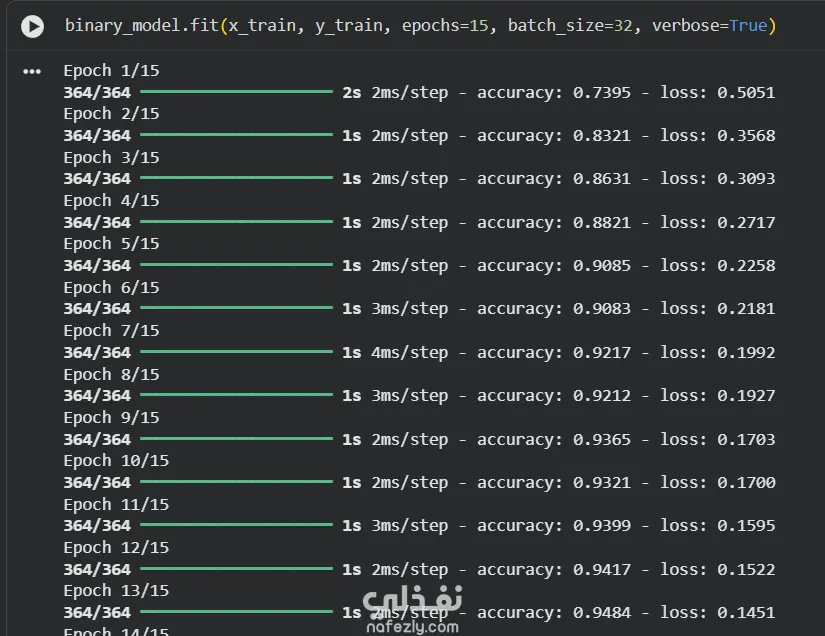825x636 pixels.
Task: Click accuracy value 0.8631
Action: (602, 179)
